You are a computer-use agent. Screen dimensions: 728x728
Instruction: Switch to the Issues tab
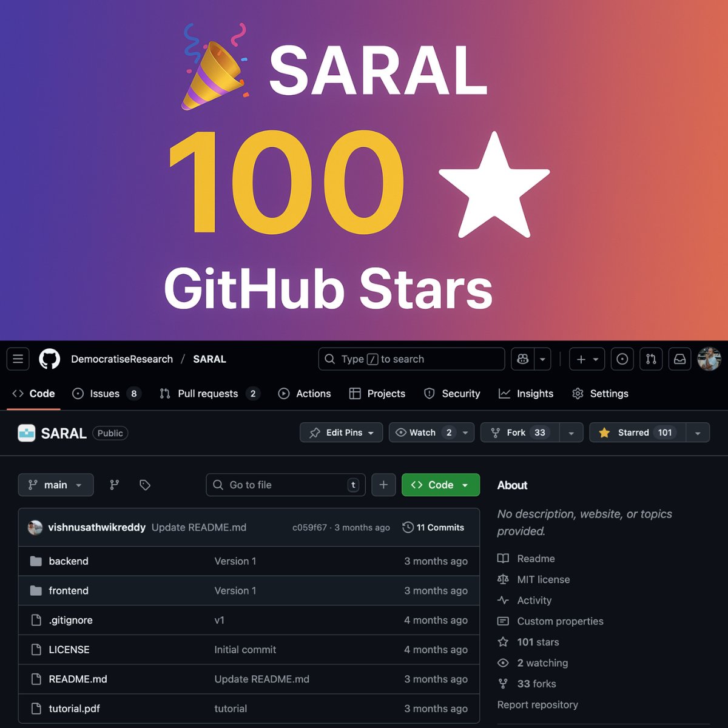[x=107, y=394]
